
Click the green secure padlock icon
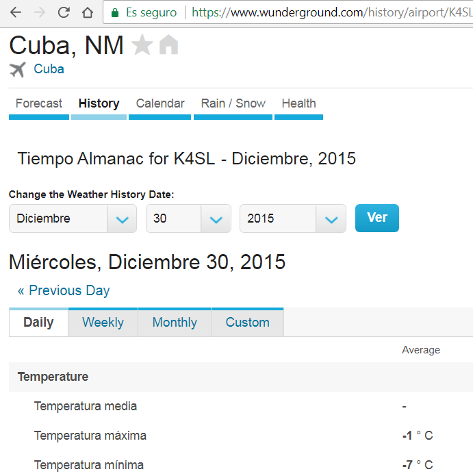[x=115, y=12]
